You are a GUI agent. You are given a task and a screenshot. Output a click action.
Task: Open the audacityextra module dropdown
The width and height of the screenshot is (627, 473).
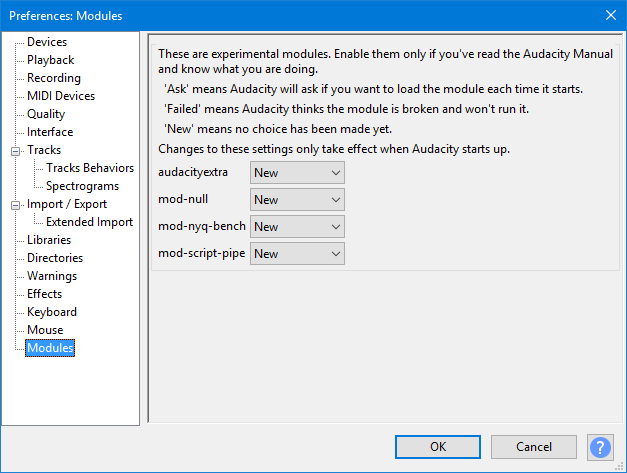click(297, 173)
